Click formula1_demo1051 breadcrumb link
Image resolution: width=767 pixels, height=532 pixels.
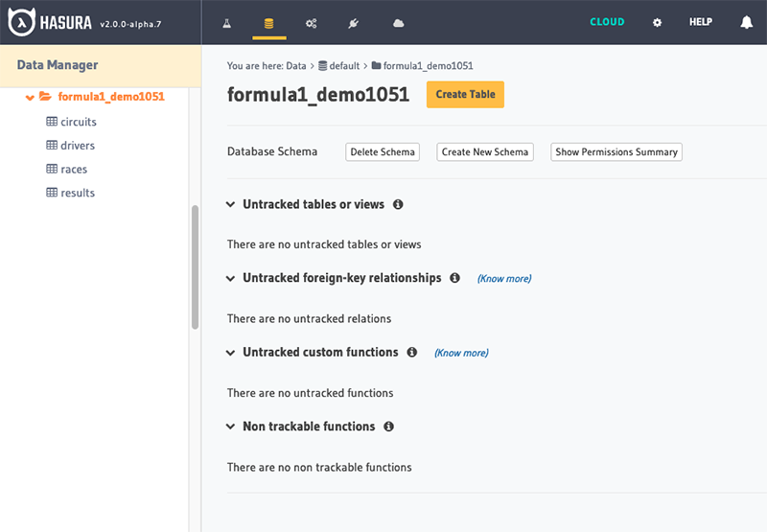(x=428, y=65)
